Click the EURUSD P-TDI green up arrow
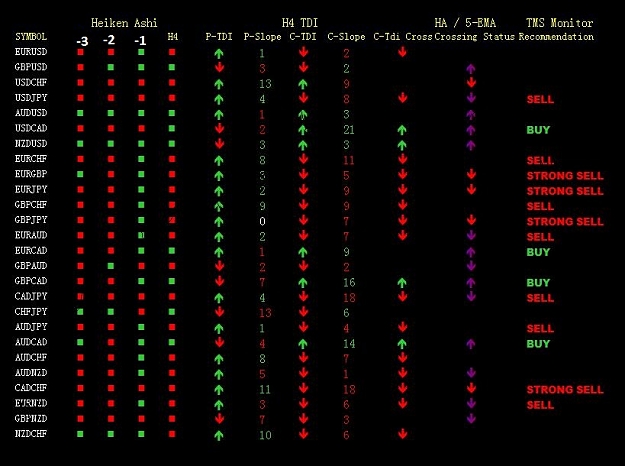Screen dimensions: 625x466 coord(218,53)
